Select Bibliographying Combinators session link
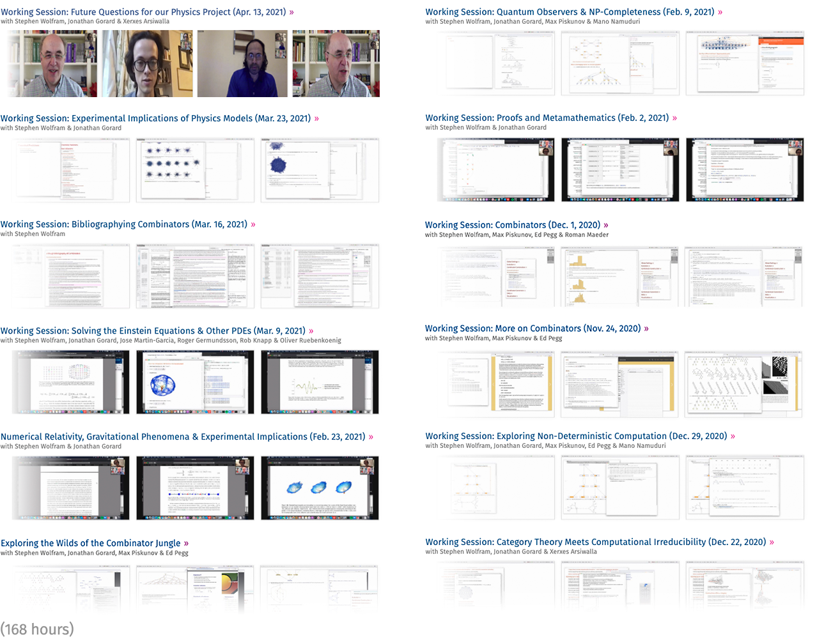Image resolution: width=840 pixels, height=639 pixels. pos(123,224)
